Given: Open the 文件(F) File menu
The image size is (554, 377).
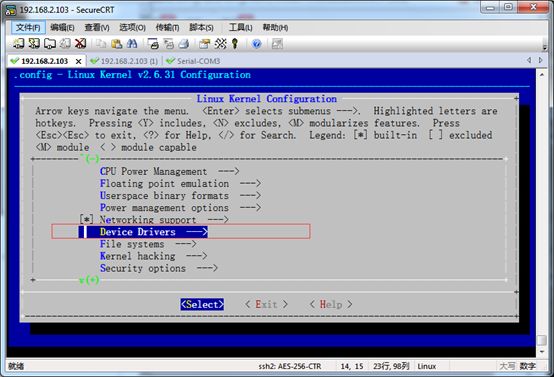Looking at the screenshot, I should pos(28,28).
